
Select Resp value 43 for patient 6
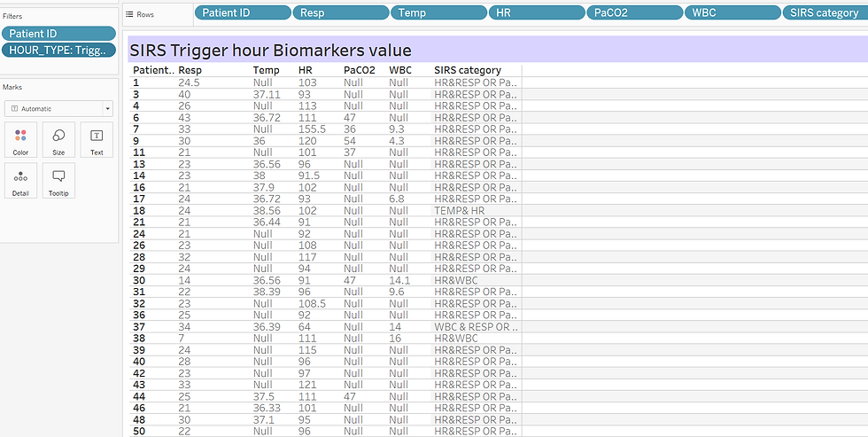coord(184,117)
